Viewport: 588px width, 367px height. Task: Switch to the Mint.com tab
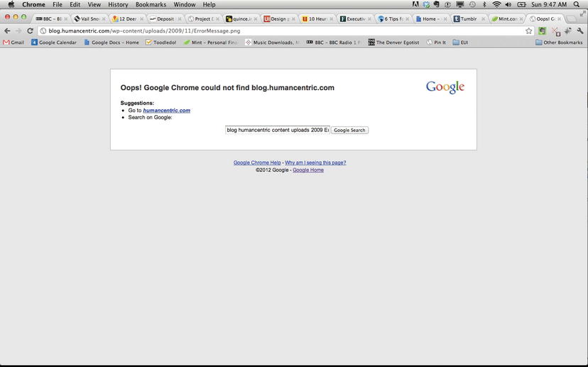506,18
